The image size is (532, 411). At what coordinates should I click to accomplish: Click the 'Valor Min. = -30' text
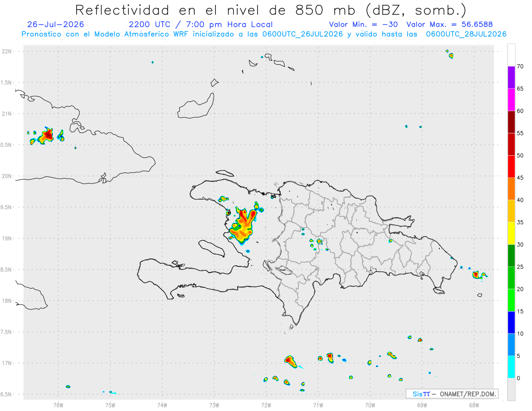[x=364, y=24]
